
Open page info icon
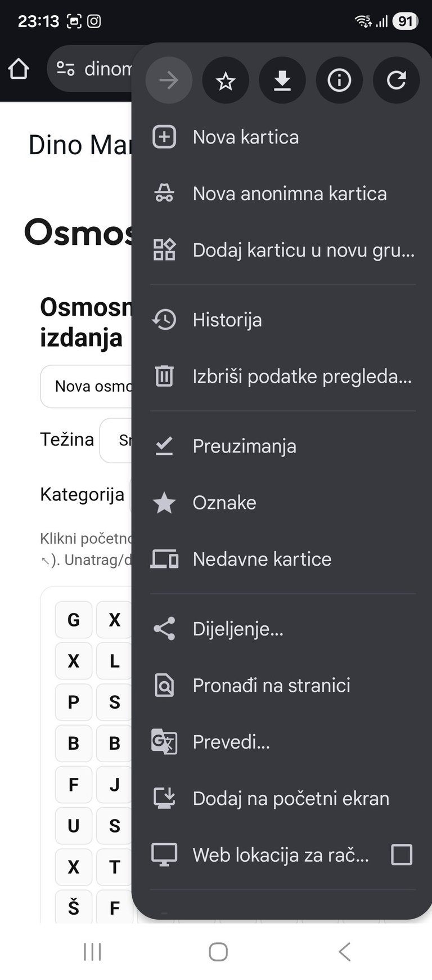pos(339,81)
